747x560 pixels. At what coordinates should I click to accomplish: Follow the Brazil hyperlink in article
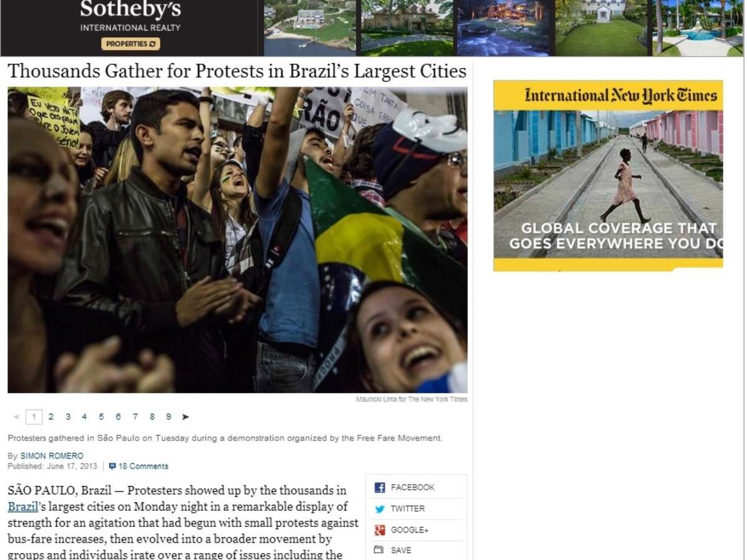pyautogui.click(x=23, y=507)
